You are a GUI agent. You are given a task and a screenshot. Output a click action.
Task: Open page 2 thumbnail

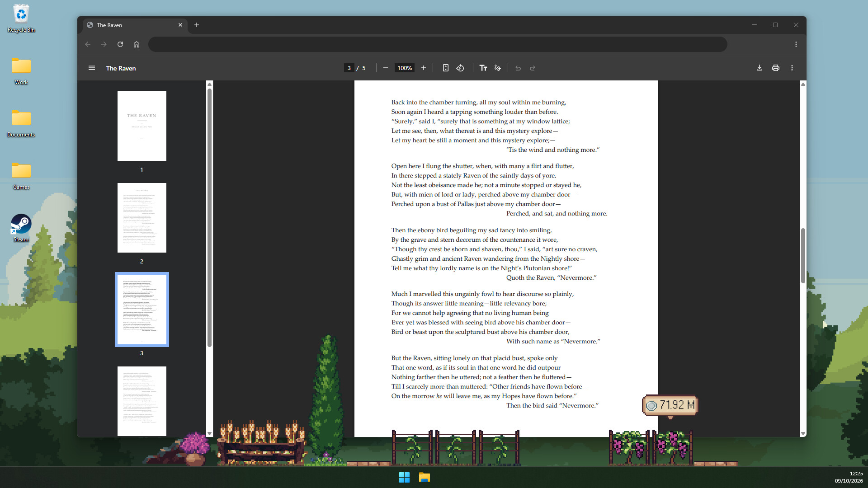tap(142, 218)
